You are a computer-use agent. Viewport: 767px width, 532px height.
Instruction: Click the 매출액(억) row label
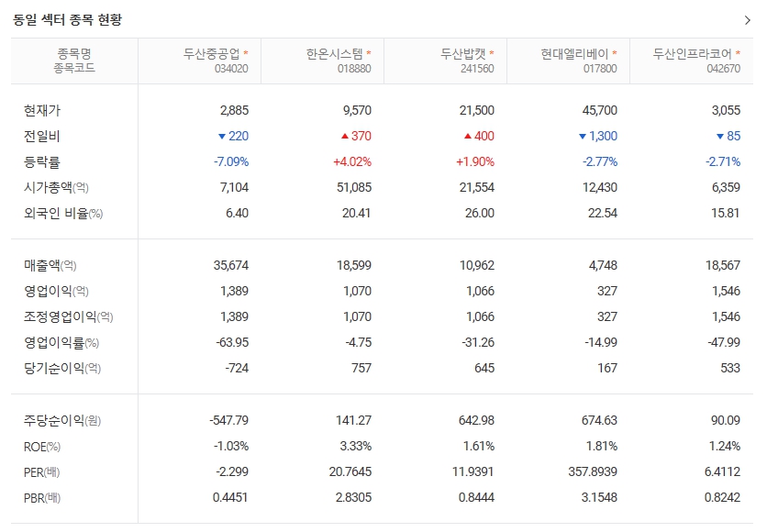coord(50,265)
